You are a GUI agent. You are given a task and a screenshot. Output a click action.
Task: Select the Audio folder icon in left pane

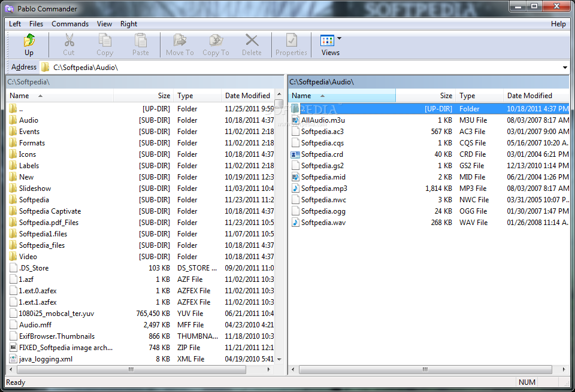pyautogui.click(x=13, y=120)
